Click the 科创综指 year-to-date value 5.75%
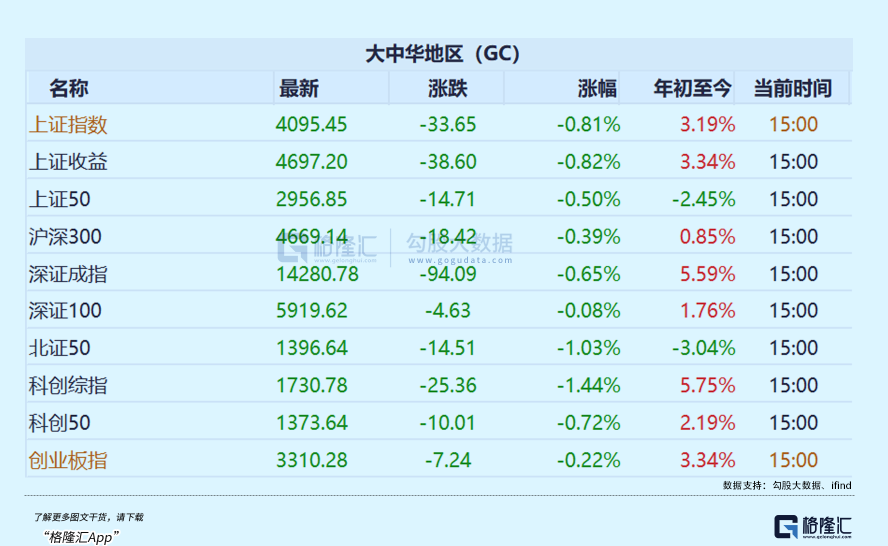888x546 pixels. point(707,385)
